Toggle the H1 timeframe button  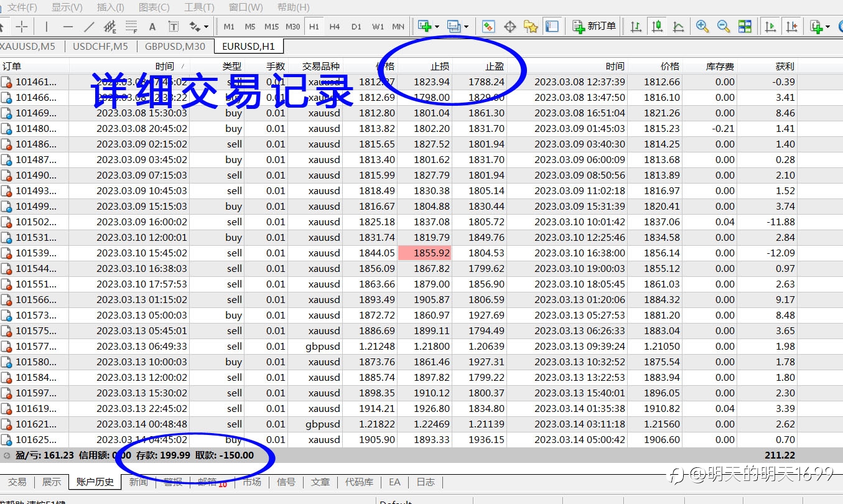314,27
